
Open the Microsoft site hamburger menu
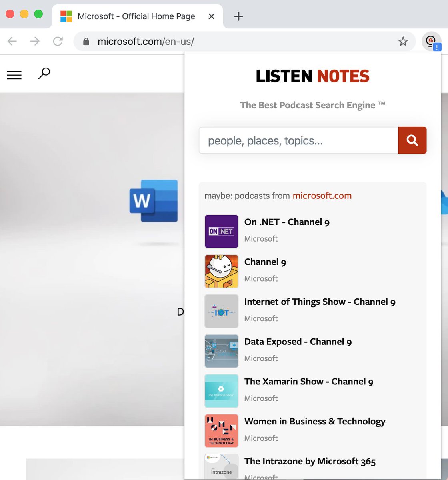click(x=14, y=75)
